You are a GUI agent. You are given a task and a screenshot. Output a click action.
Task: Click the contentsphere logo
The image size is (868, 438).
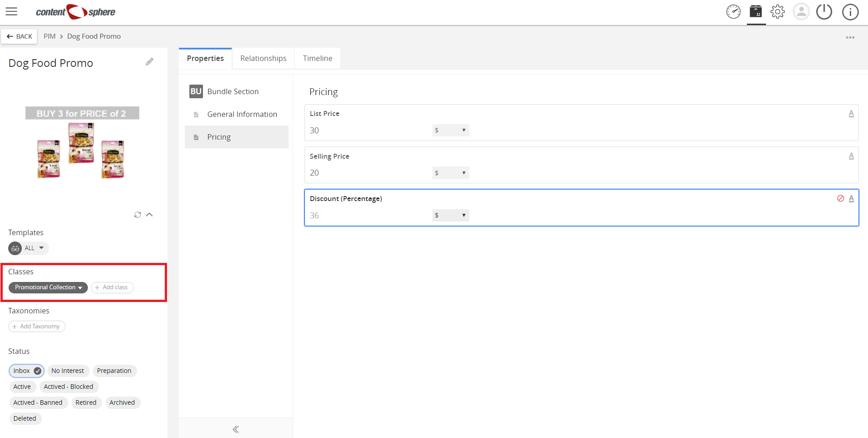(76, 12)
